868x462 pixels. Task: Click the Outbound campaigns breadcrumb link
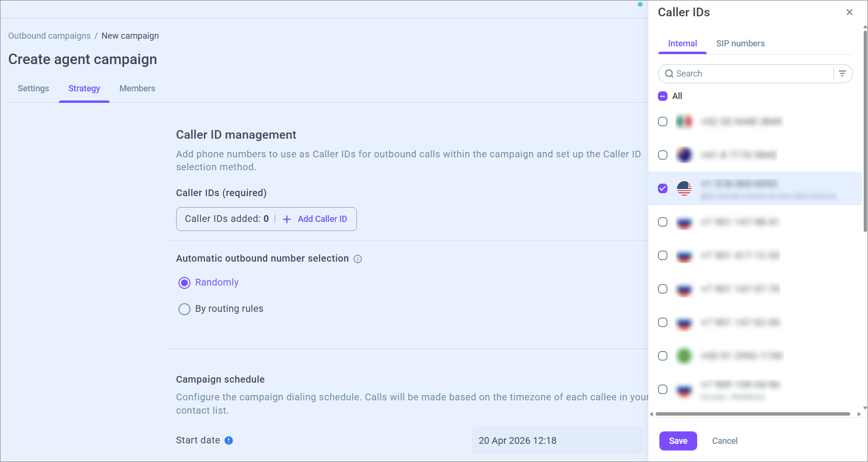pos(49,36)
